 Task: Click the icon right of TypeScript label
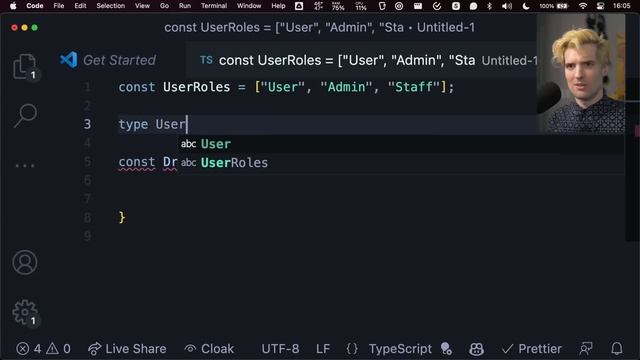(x=447, y=349)
